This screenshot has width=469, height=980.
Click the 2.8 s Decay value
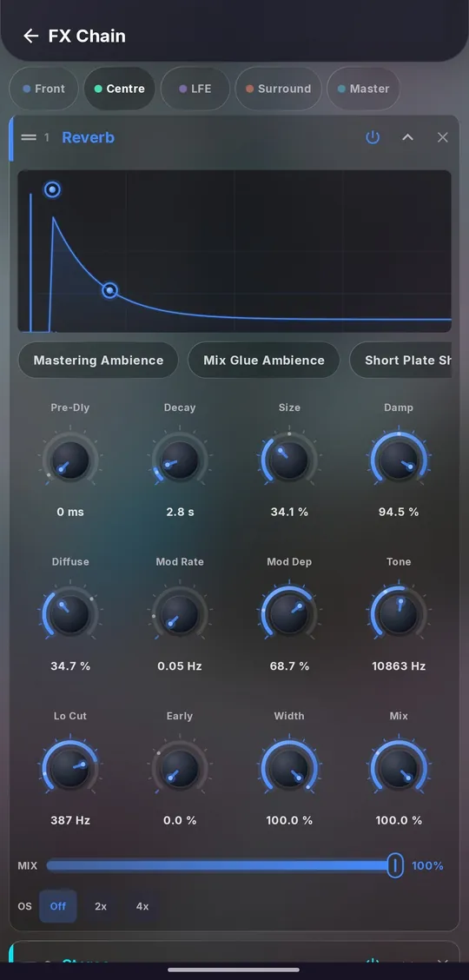180,512
